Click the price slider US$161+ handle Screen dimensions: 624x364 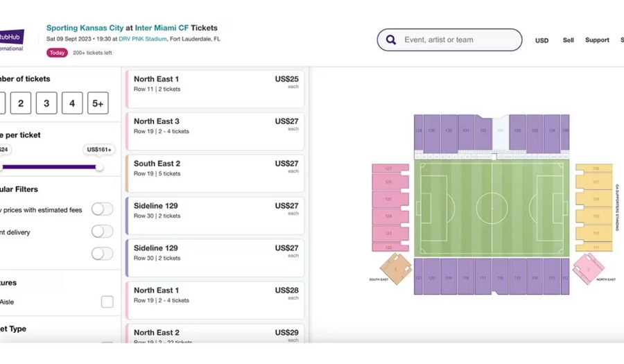click(x=99, y=167)
